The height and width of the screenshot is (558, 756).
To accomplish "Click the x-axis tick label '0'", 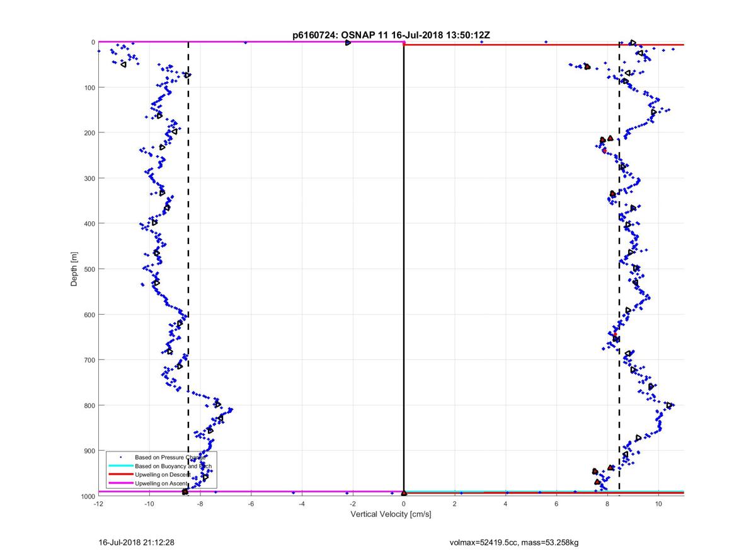I will (404, 504).
